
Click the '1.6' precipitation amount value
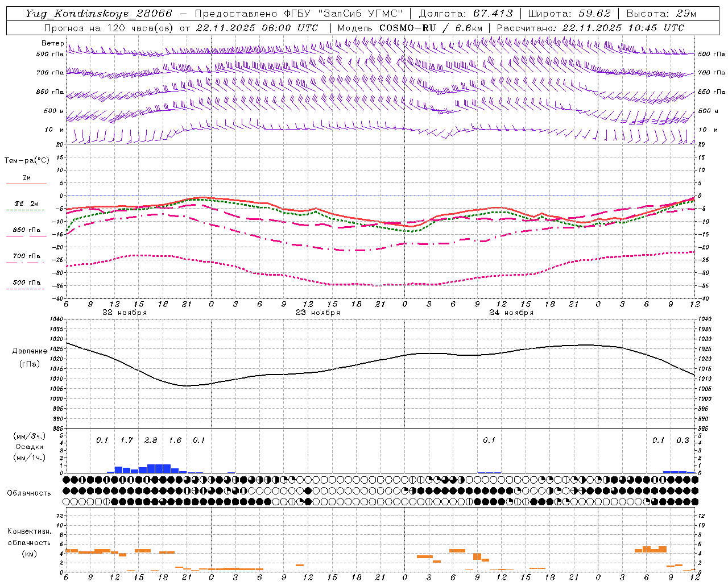tap(175, 440)
